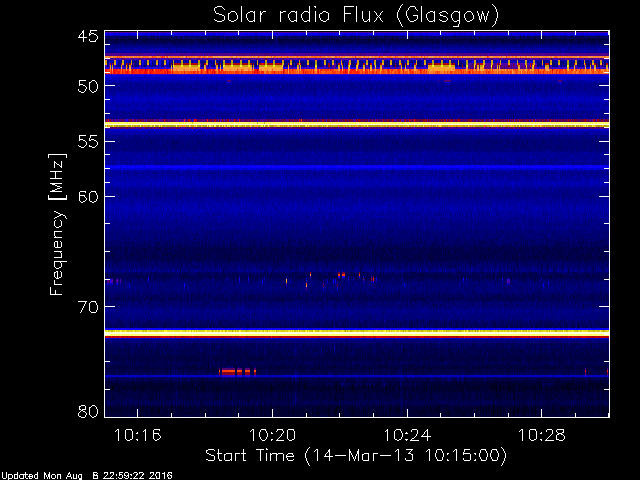
Task: Click the plot title "Solar radio Flux (Glasgow)"
Action: click(x=356, y=16)
